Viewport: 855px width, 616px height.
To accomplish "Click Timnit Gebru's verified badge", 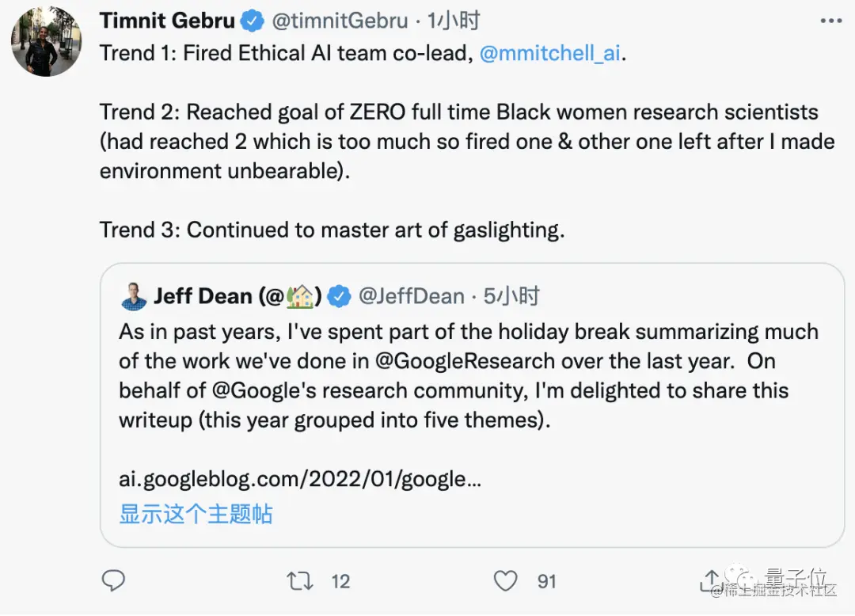I will pyautogui.click(x=253, y=21).
